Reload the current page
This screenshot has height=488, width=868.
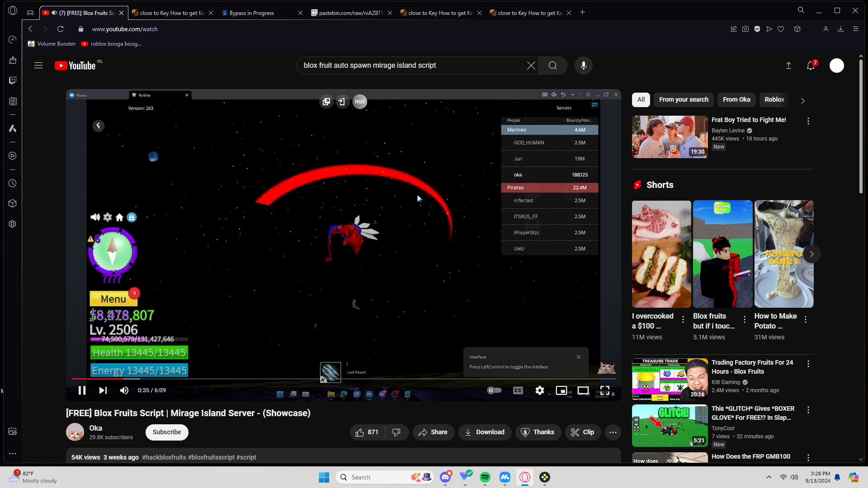point(60,29)
